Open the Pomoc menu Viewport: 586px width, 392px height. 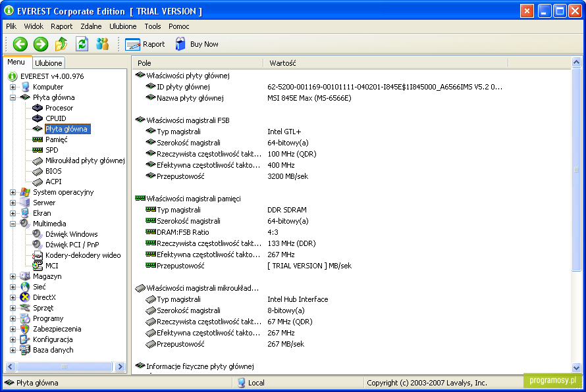tap(179, 26)
